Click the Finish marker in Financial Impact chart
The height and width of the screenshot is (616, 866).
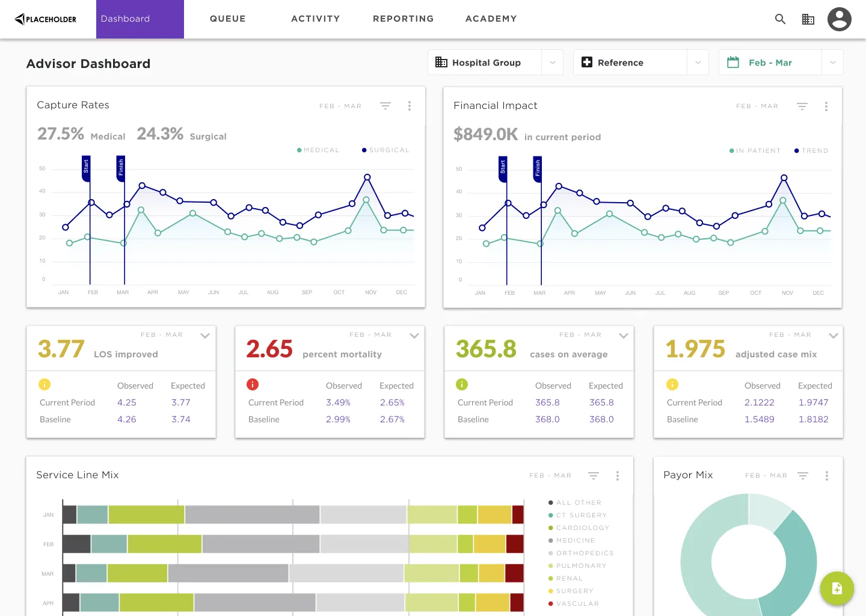(537, 169)
